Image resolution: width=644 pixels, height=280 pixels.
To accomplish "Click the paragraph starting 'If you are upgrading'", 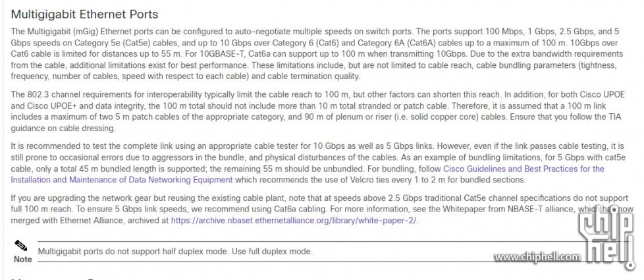I will [317, 210].
